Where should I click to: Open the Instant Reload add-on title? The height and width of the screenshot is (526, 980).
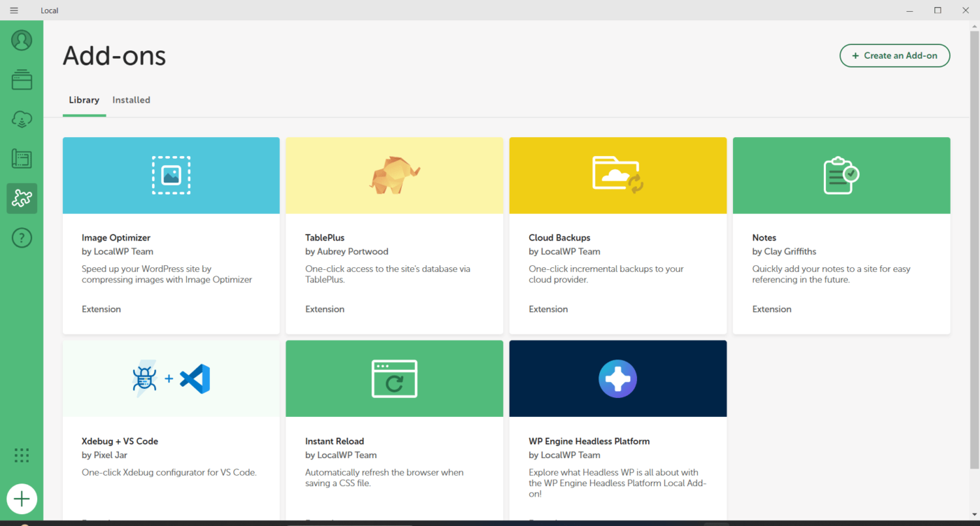(335, 441)
